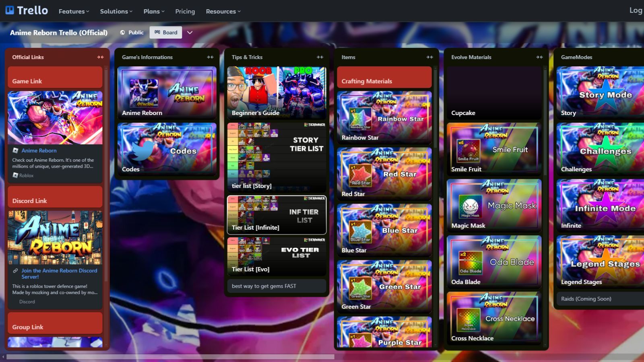This screenshot has width=644, height=362.
Task: Open the Tier List [Evo] card
Action: tap(277, 257)
